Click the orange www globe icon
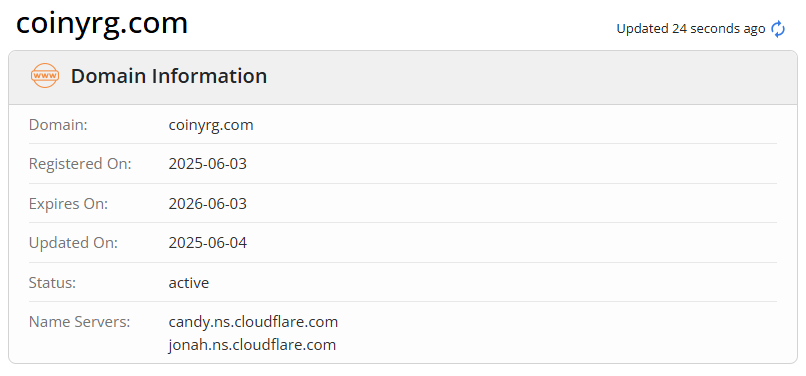This screenshot has width=806, height=376. [x=45, y=76]
